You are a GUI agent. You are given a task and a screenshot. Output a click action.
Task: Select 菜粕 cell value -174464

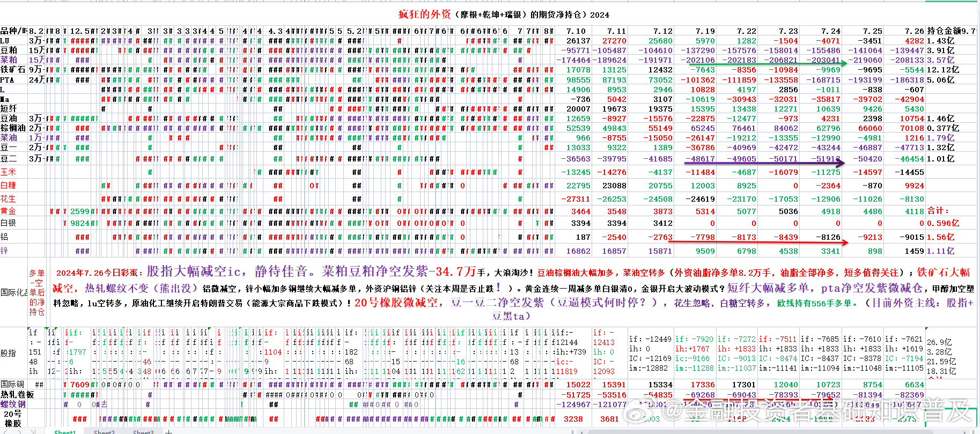[x=573, y=60]
